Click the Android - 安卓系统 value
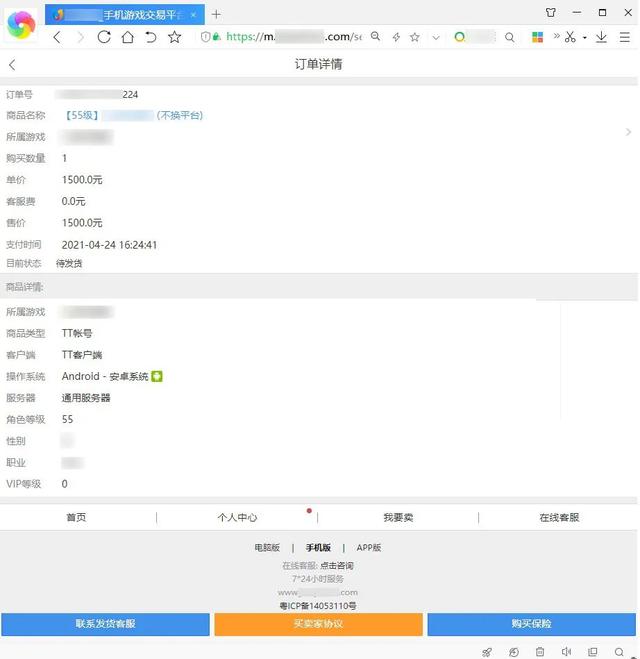Image resolution: width=640 pixels, height=659 pixels. (105, 376)
